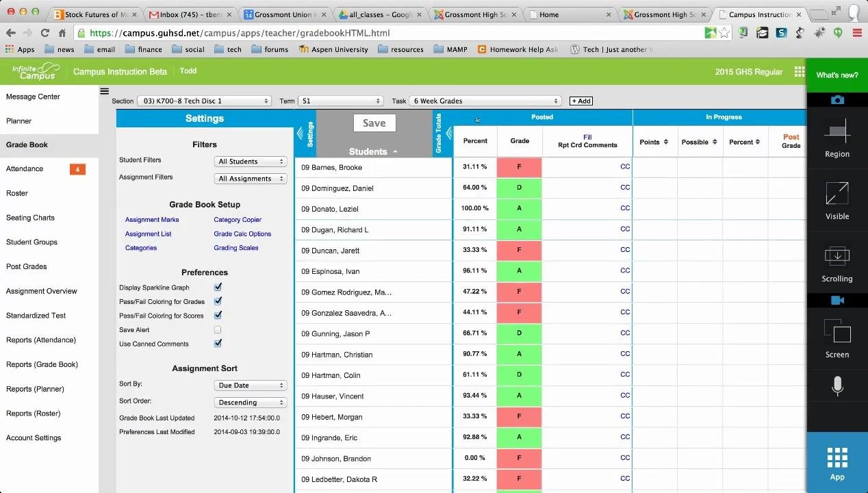Click green A grade for Donato, Leziel
The image size is (868, 493).
point(519,209)
